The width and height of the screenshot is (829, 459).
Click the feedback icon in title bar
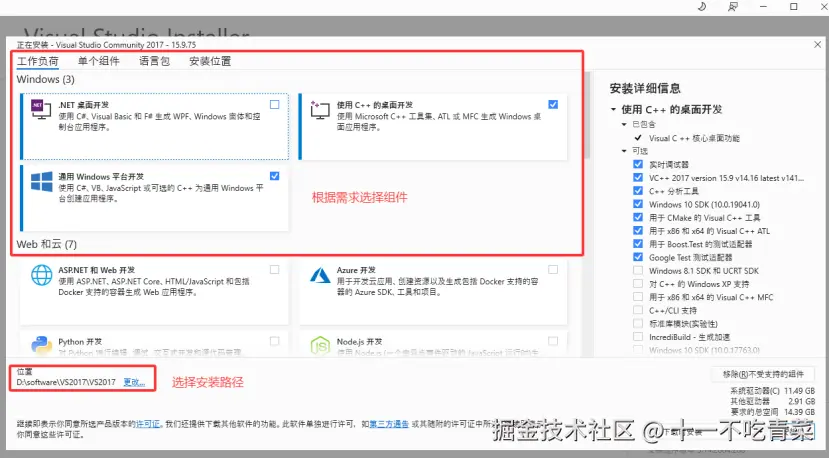[x=732, y=7]
